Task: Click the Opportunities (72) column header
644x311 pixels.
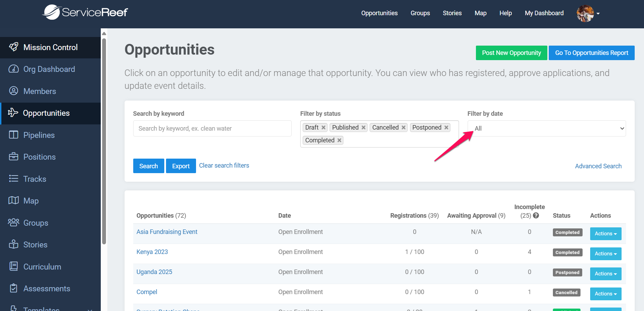Action: 161,216
